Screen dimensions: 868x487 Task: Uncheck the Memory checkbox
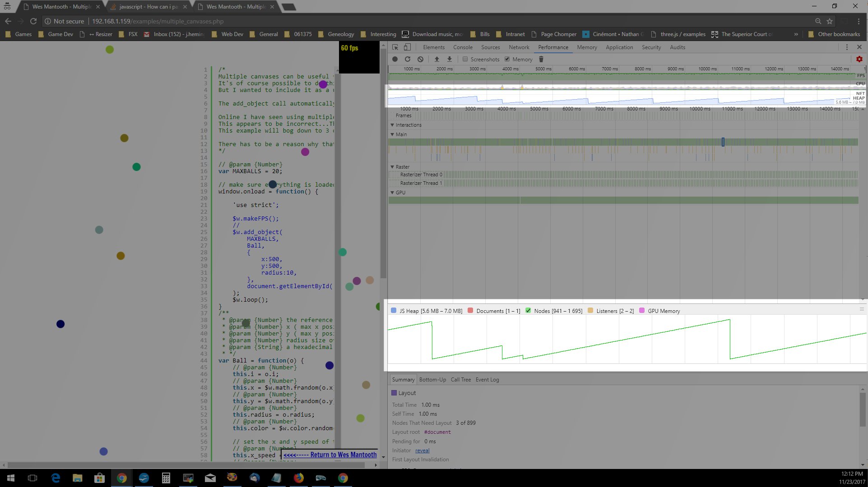507,59
